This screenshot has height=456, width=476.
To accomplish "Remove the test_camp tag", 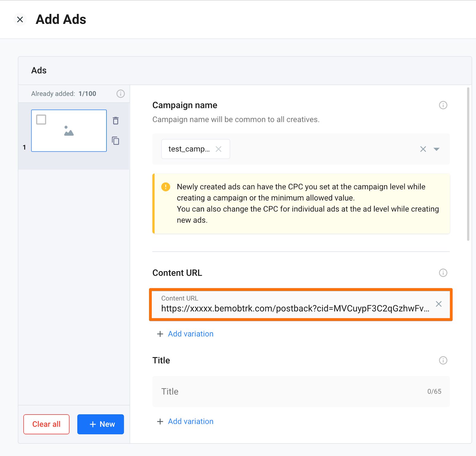I will pos(219,149).
